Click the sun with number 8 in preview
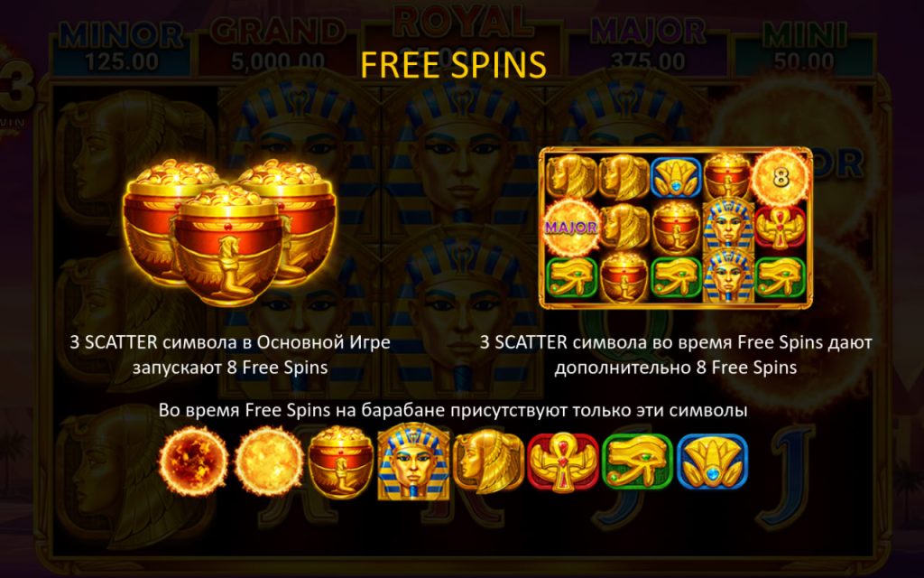Viewport: 924px width, 578px height. [781, 176]
